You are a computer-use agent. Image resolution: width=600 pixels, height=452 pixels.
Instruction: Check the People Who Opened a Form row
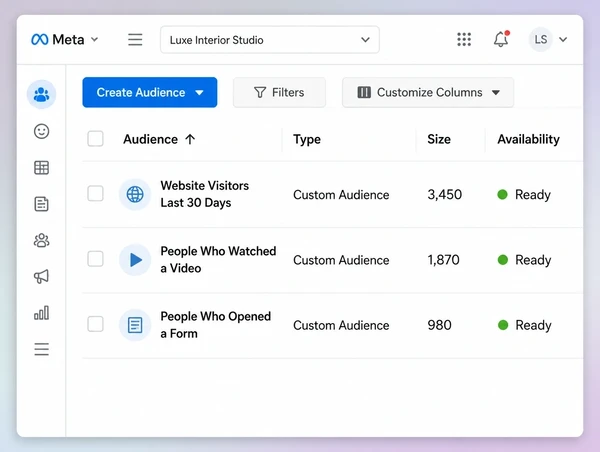click(x=95, y=324)
